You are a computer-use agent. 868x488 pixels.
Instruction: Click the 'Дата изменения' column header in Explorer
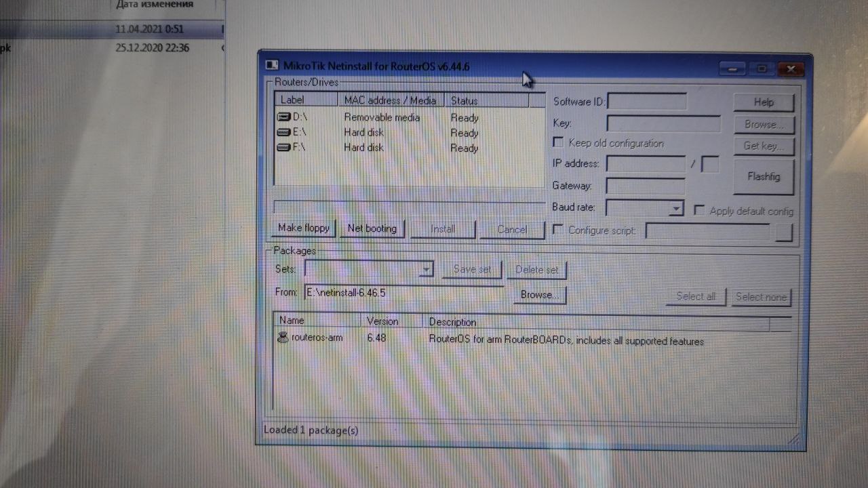click(x=155, y=5)
